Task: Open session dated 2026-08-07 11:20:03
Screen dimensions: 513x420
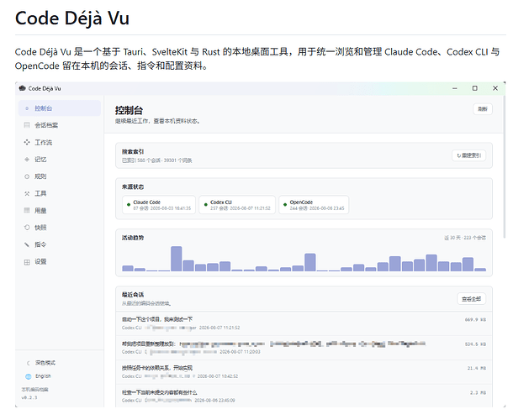Action: [304, 348]
